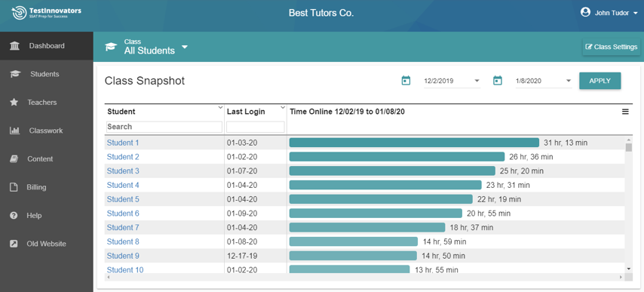The height and width of the screenshot is (292, 644).
Task: Click the vertical scrollbar thumb of the table
Action: coord(628,148)
